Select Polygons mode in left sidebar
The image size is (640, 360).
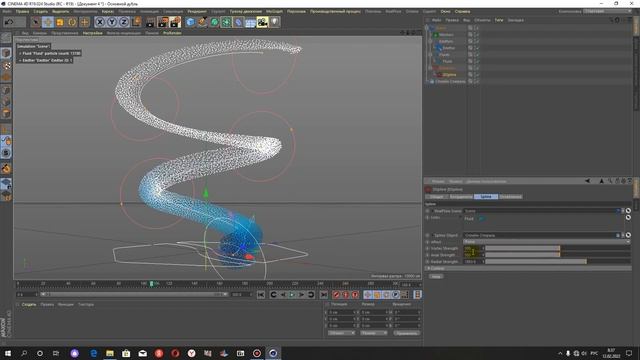pos(6,113)
